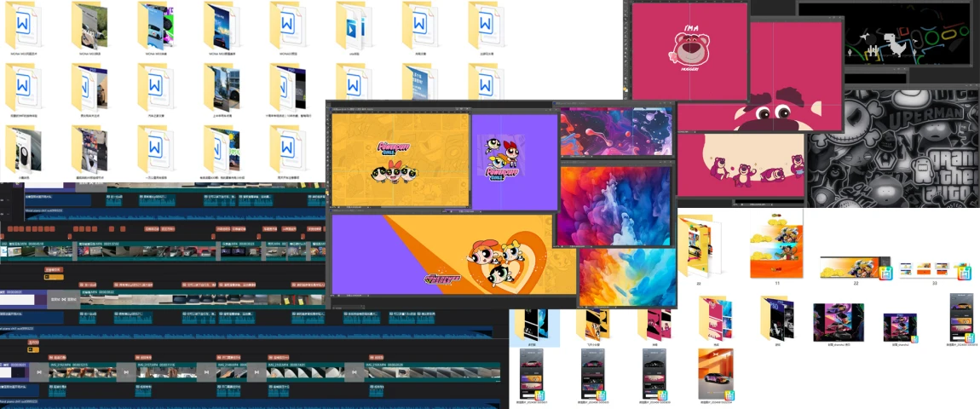Select transition icon before the IMG_2192 clip
This screenshot has width=980, height=409.
[x=38, y=372]
